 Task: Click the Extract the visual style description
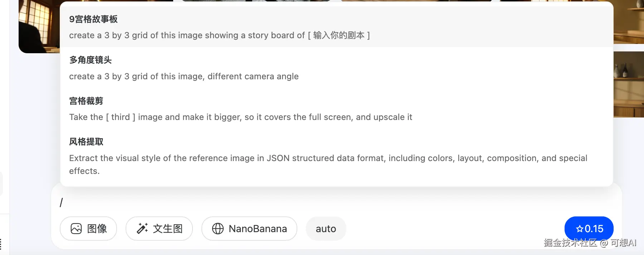coord(328,164)
